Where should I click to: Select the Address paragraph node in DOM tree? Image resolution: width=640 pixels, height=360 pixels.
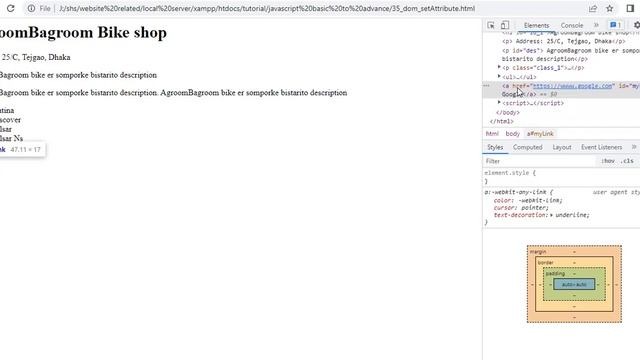point(563,41)
